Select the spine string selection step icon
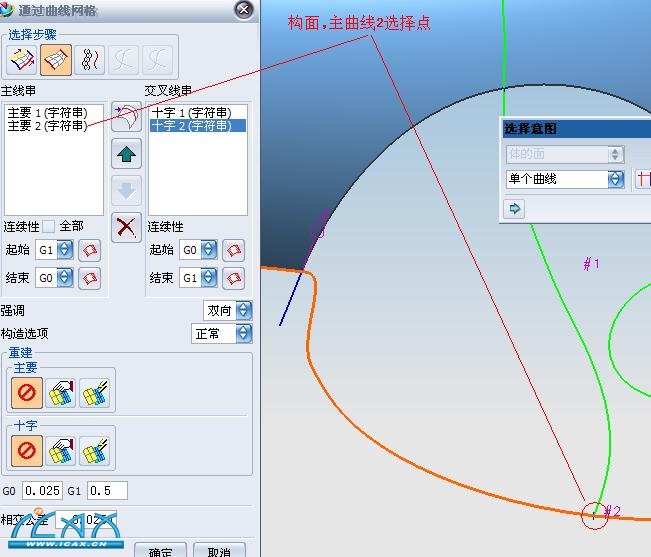 90,60
